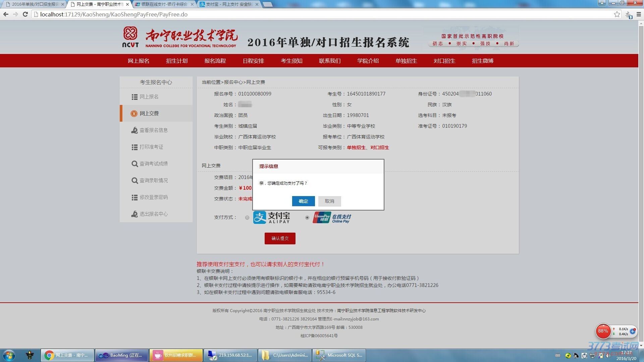Click the 网上交费 yuan coin icon
Viewport: 644px width, 362px height.
click(x=134, y=114)
